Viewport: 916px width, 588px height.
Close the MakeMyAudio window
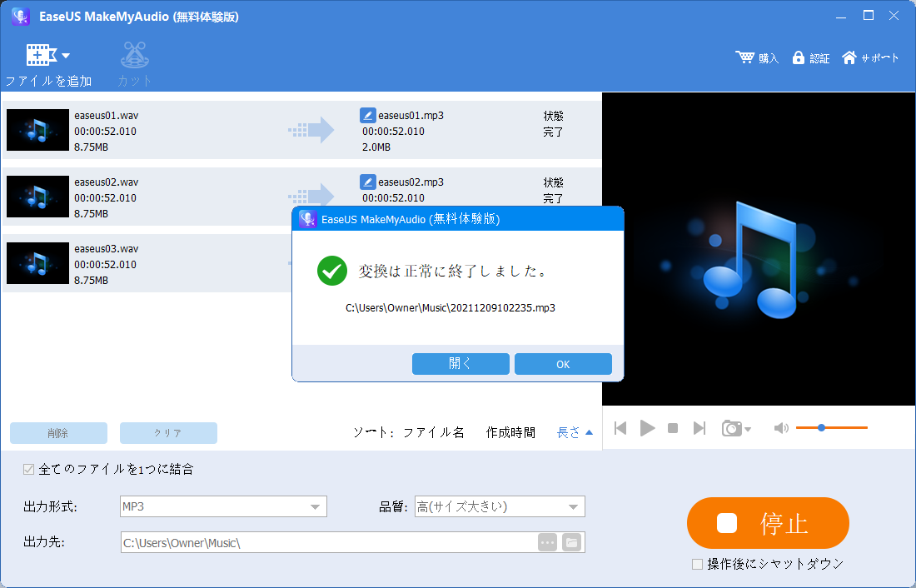(894, 16)
